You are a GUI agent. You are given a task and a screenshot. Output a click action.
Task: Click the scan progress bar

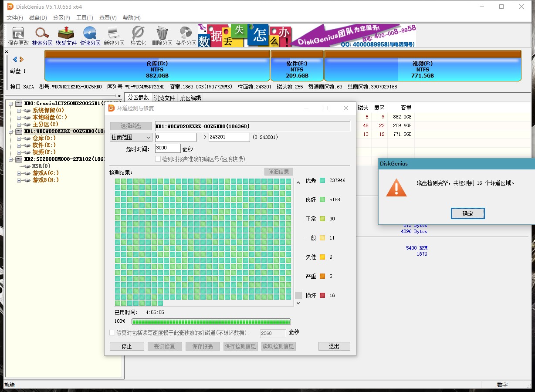click(x=211, y=322)
